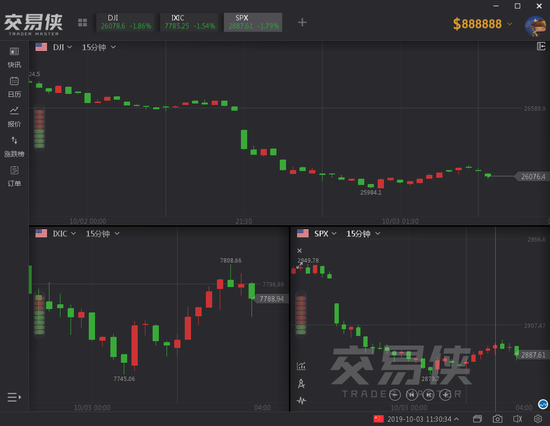The image size is (550, 426).
Task: Open the 涨跌榜 gainers and losers list
Action: (14, 147)
